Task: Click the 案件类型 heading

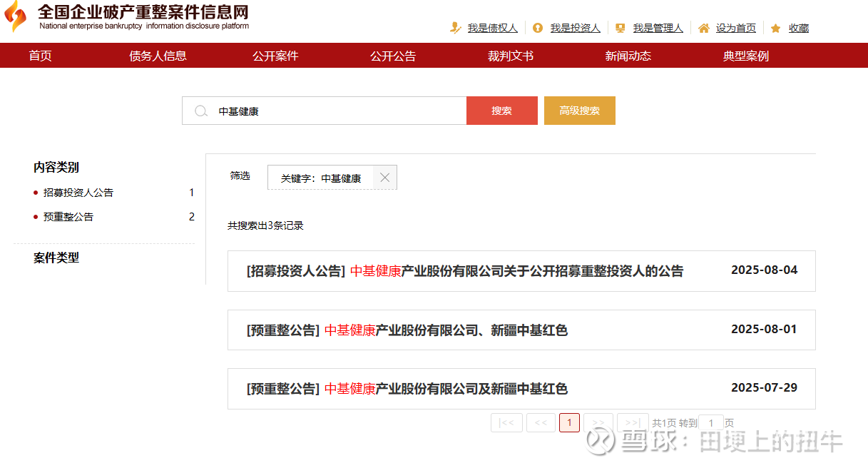Action: coord(56,258)
